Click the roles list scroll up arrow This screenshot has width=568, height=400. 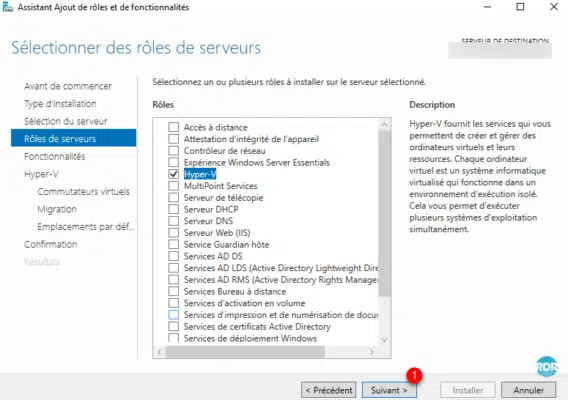click(x=384, y=125)
